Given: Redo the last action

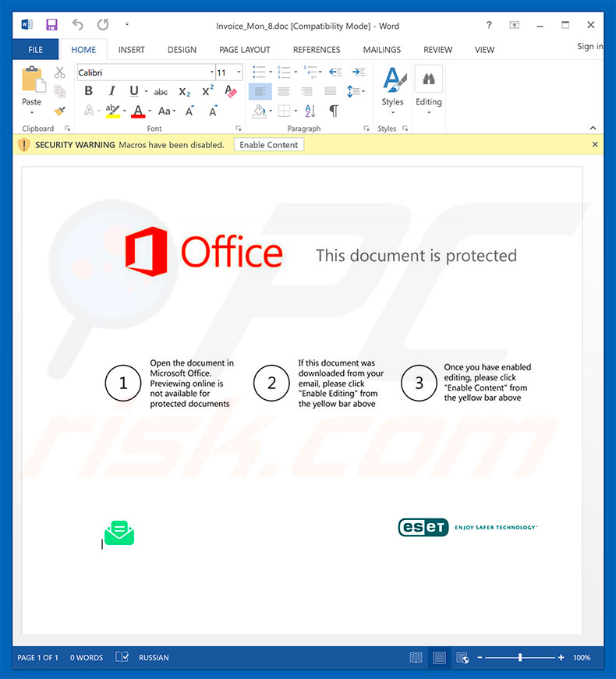Looking at the screenshot, I should 103,25.
